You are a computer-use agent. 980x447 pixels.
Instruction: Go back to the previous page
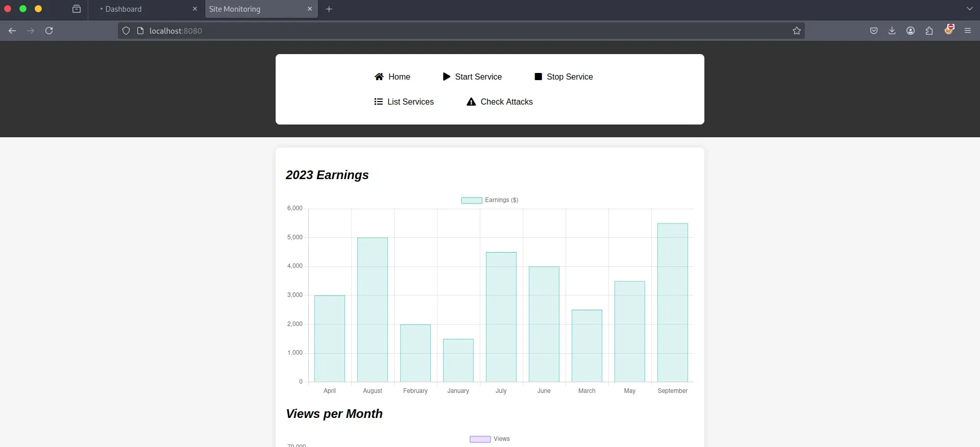[x=12, y=31]
